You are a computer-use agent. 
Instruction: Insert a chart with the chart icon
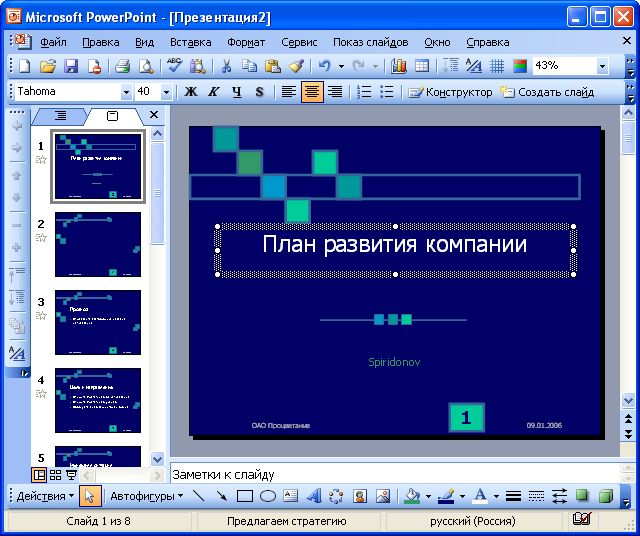tap(399, 66)
